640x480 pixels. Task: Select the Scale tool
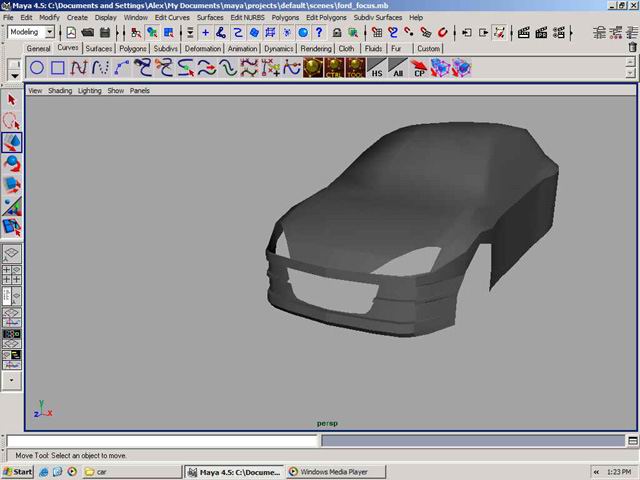12,186
